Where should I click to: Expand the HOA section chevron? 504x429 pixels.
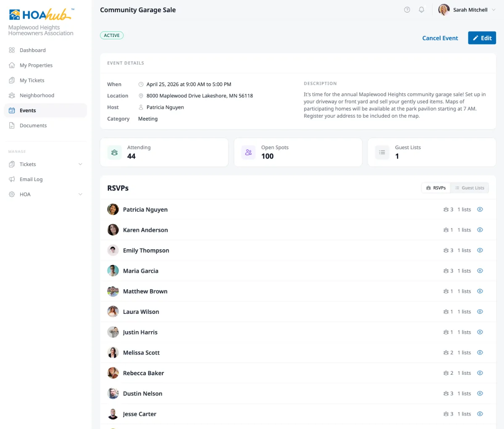tap(80, 194)
